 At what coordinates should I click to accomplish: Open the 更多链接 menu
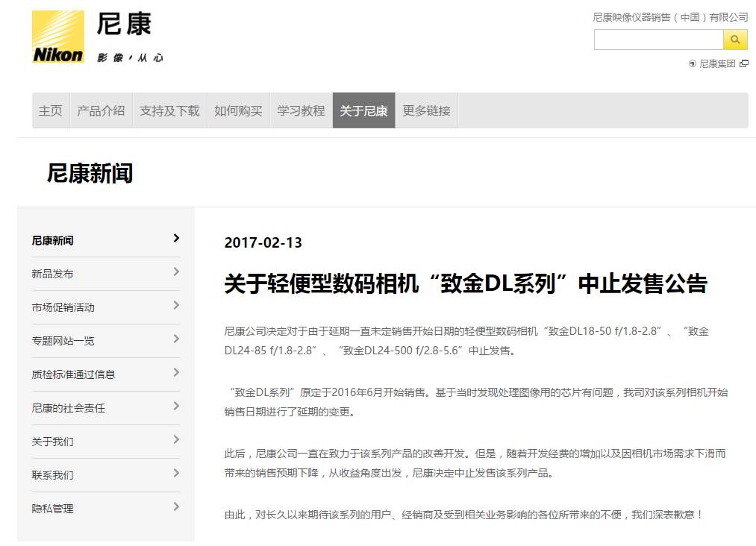[426, 109]
